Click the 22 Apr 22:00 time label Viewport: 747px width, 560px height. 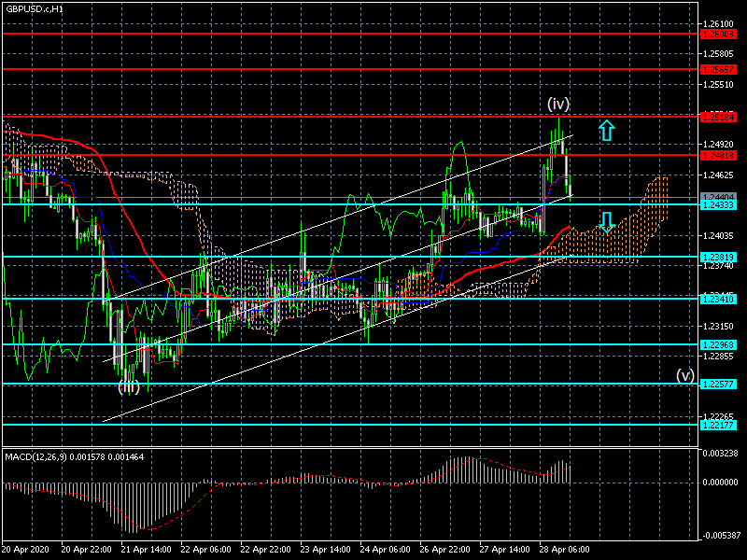tap(266, 550)
